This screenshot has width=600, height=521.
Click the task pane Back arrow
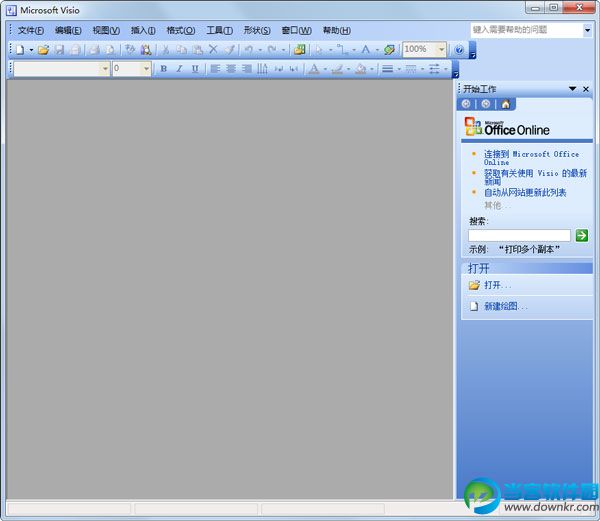pos(466,104)
